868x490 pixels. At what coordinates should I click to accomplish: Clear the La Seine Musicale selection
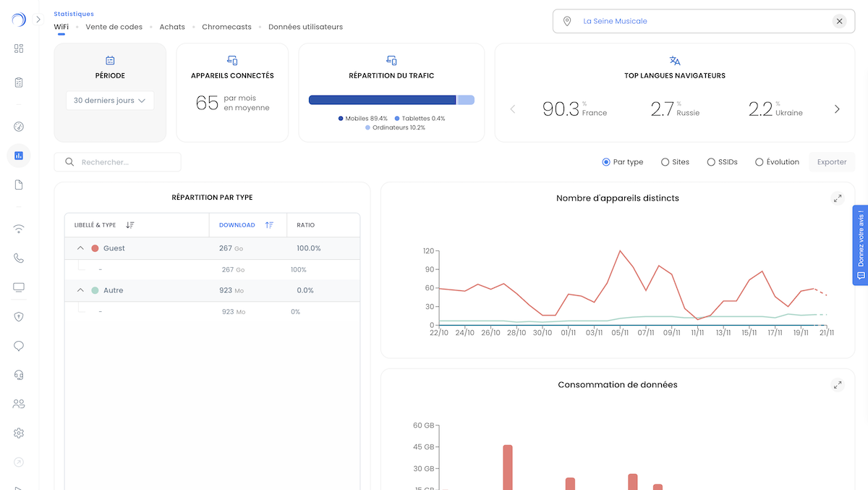point(839,22)
